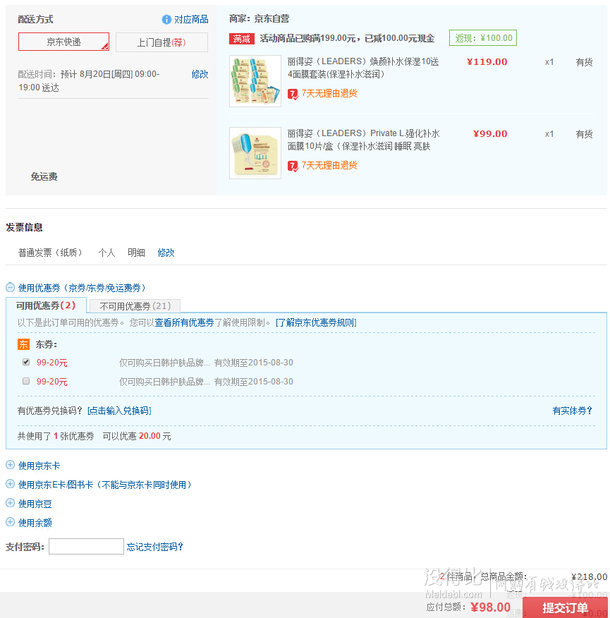Focus the 支付密码 input field
The height and width of the screenshot is (618, 610).
[86, 546]
